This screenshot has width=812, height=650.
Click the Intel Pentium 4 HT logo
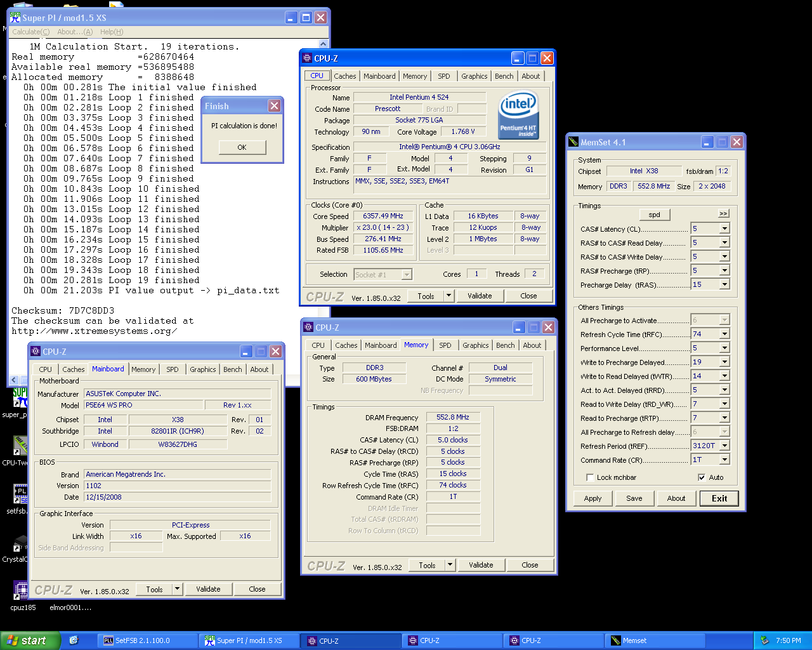[x=518, y=114]
